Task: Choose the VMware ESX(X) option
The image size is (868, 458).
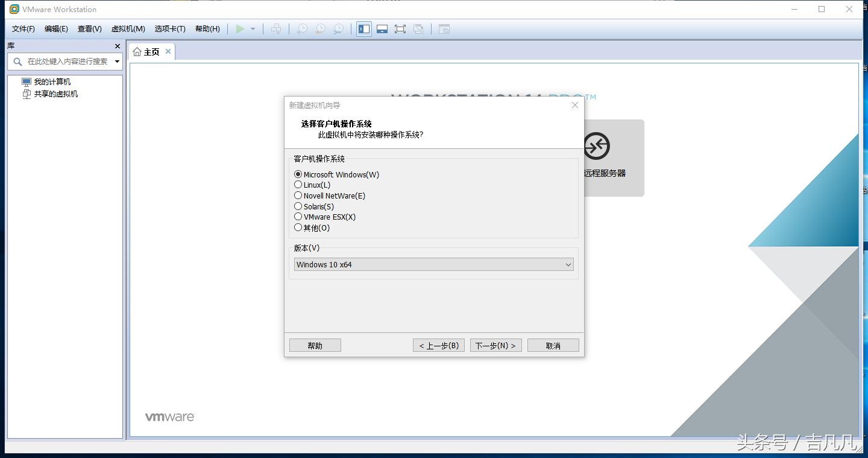Action: click(298, 217)
